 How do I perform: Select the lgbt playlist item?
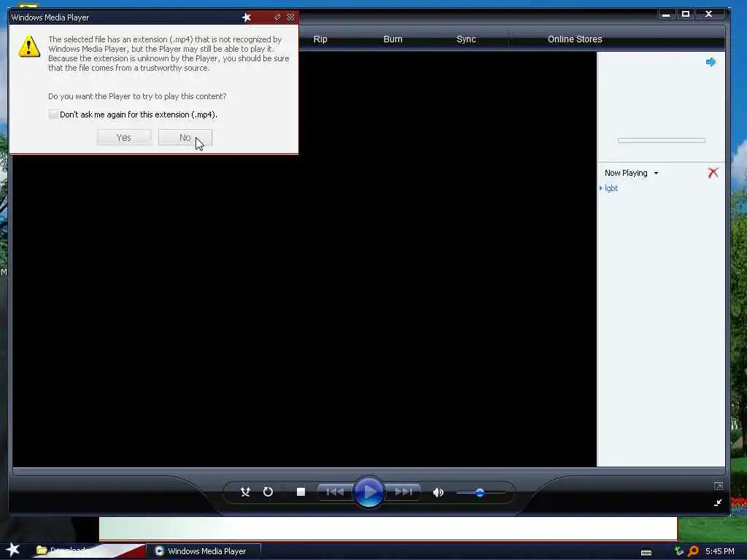611,188
